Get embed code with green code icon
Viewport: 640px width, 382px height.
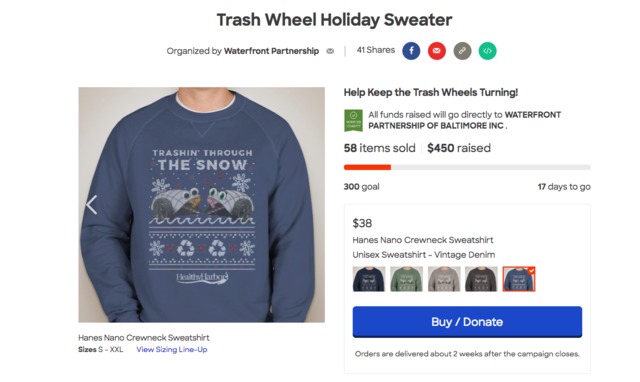coord(487,51)
